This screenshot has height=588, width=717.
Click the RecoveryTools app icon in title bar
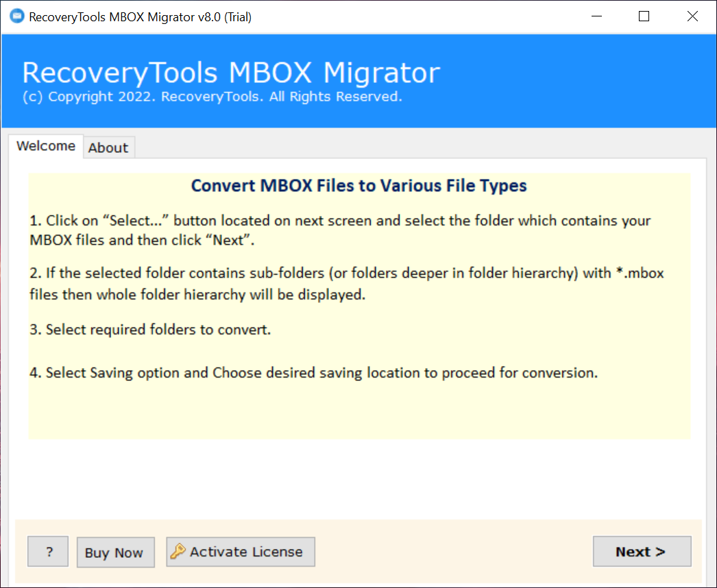tap(17, 16)
